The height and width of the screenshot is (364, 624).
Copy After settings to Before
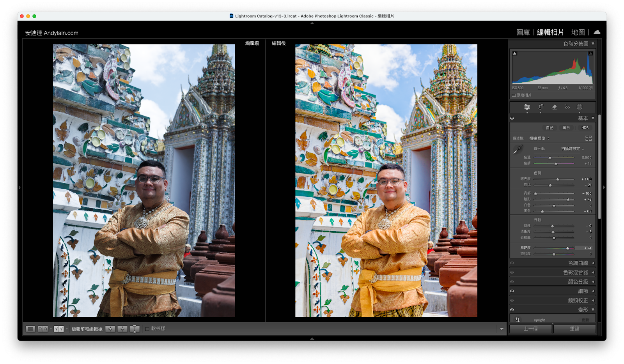coord(122,329)
